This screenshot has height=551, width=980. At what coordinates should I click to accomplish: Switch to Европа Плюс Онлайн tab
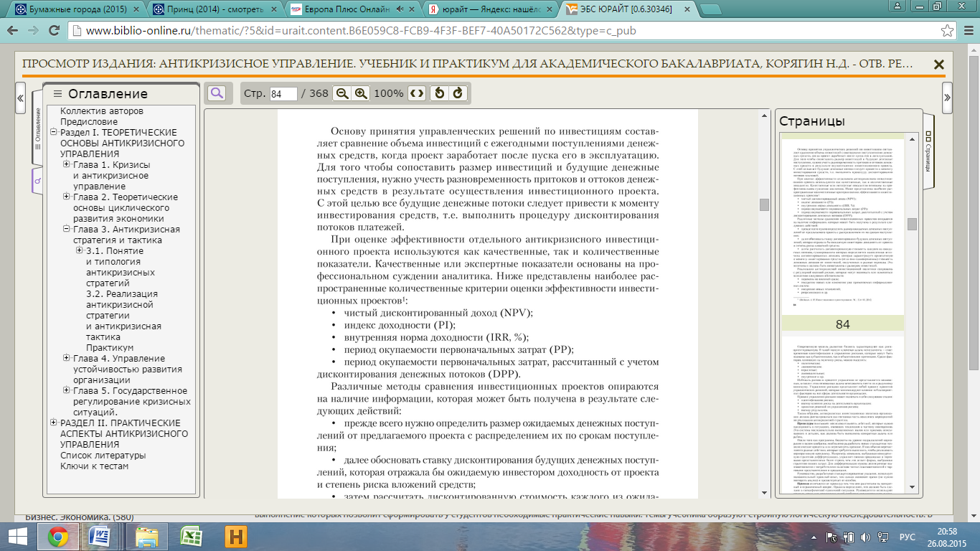click(347, 10)
